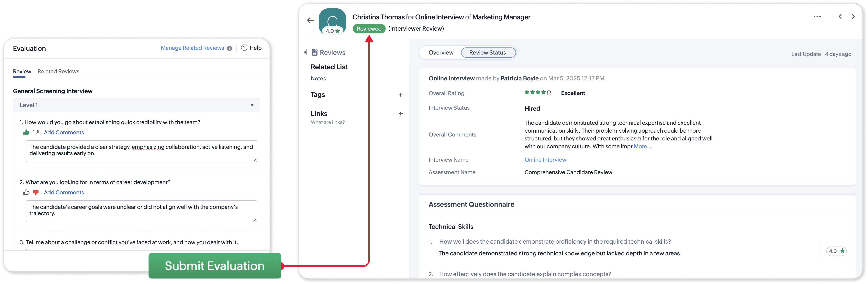Add a new link with plus icon
The height and width of the screenshot is (284, 868).
401,114
